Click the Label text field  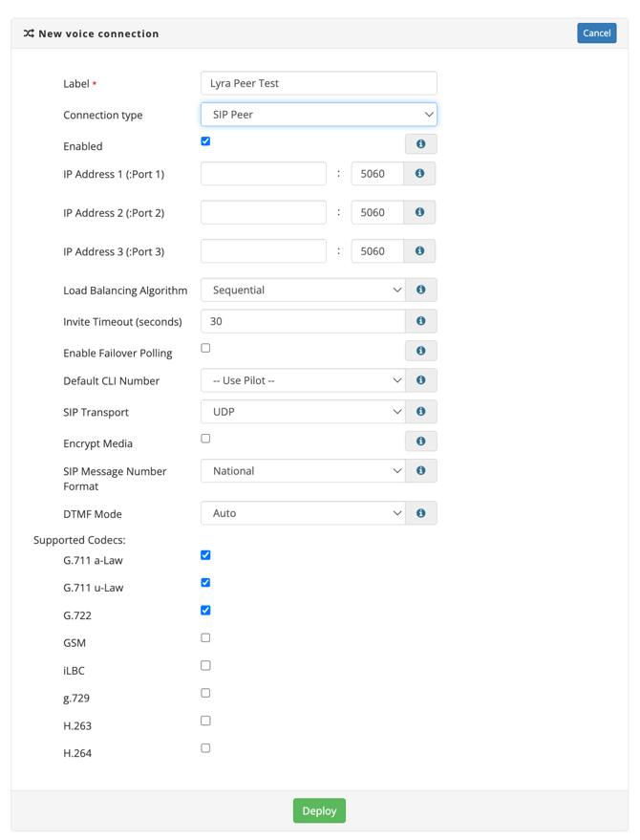coord(318,83)
